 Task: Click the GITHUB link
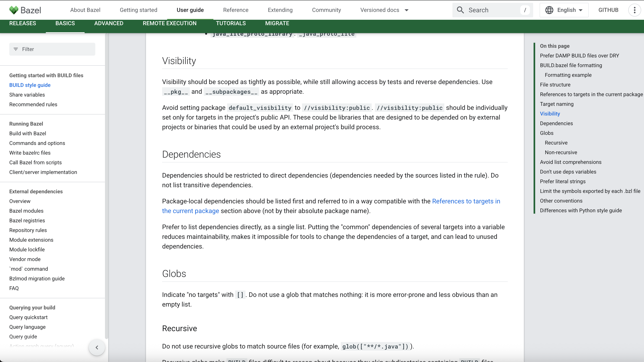coord(608,10)
